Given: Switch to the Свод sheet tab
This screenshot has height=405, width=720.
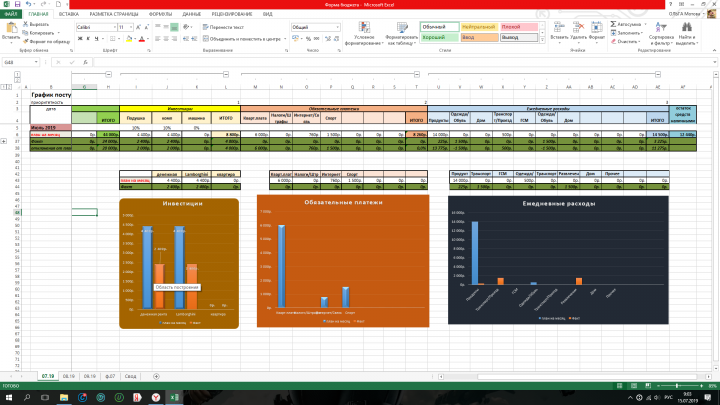Looking at the screenshot, I should coord(130,376).
